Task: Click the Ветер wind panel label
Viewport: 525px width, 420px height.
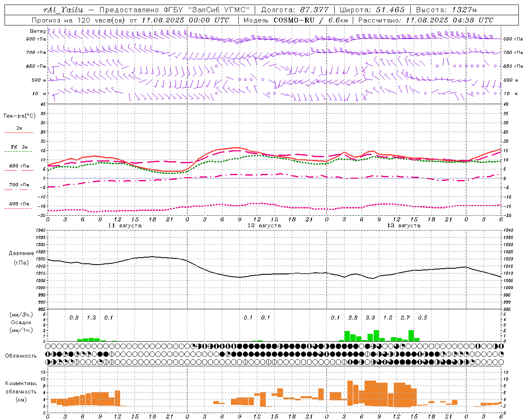Action: tap(38, 31)
